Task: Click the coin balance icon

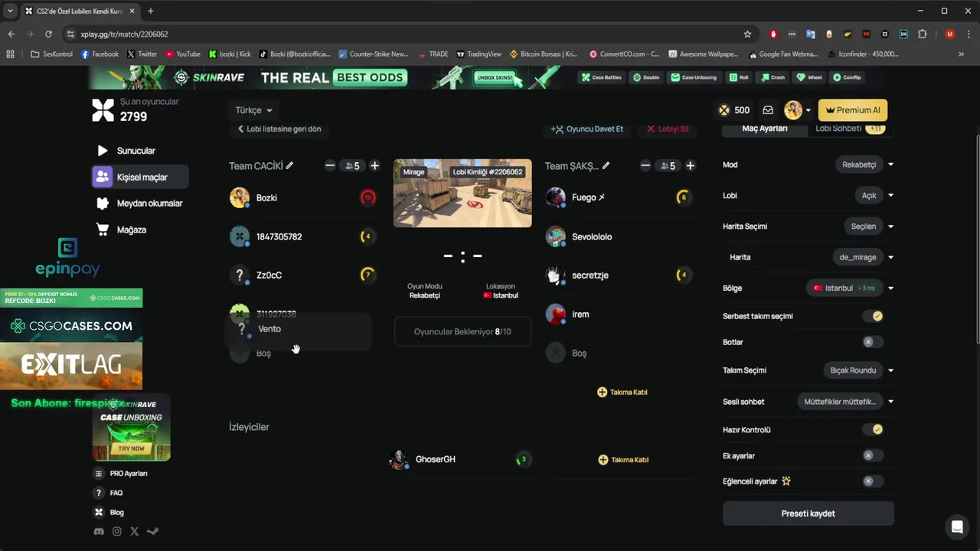Action: pos(724,110)
